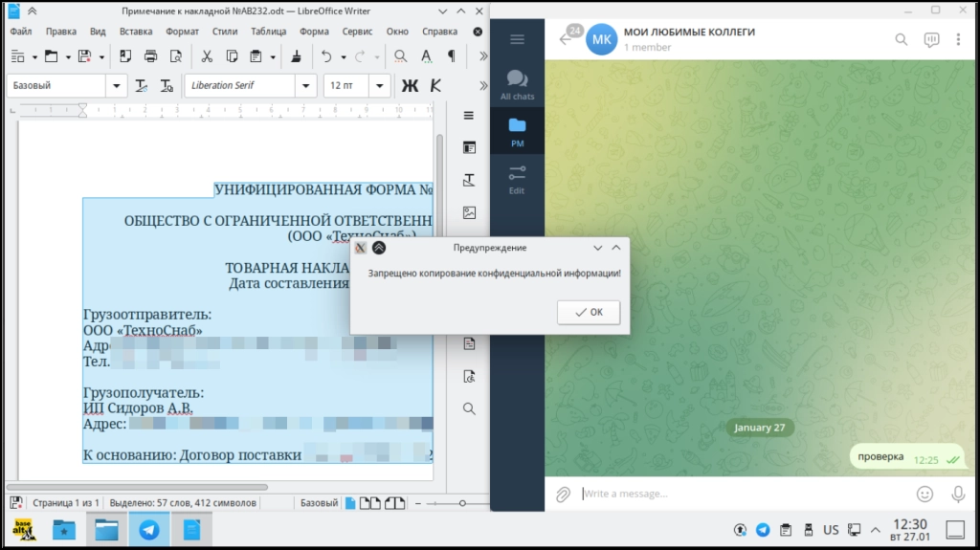Click the Clone Formatting brush icon
Viewport: 980px width, 550px height.
click(296, 56)
